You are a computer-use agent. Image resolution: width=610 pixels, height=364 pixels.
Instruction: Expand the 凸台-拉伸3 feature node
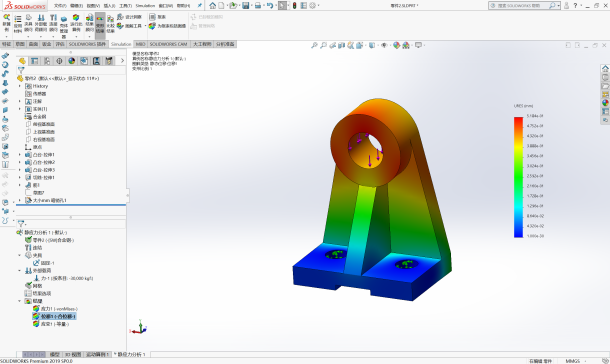[20, 170]
